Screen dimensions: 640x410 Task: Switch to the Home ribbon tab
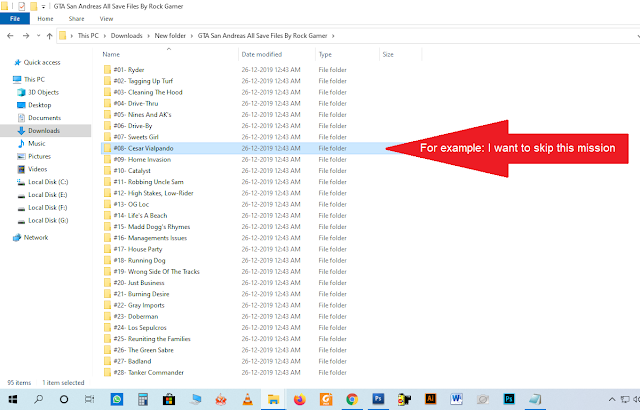[45, 19]
